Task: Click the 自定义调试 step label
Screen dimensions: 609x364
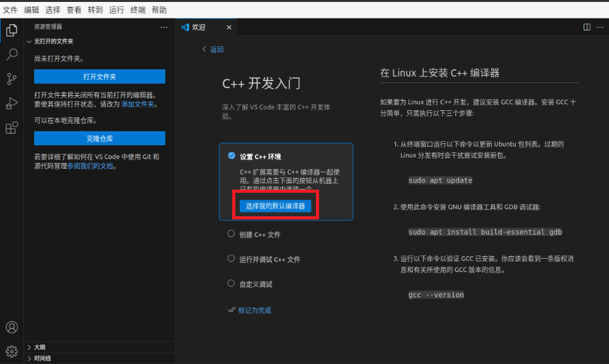Action: (256, 284)
